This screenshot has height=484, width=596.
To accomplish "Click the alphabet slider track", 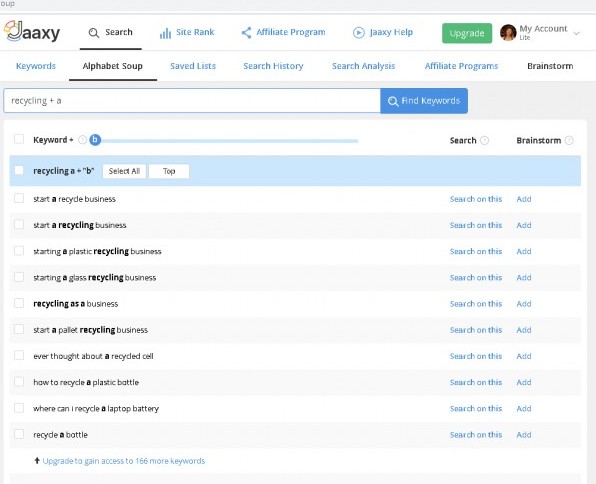I will pos(230,141).
